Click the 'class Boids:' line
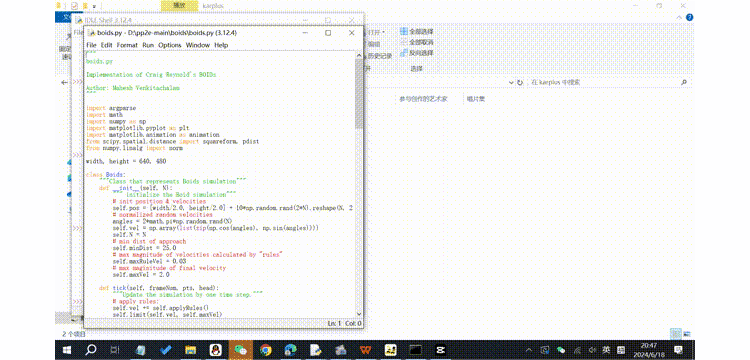 pos(106,175)
